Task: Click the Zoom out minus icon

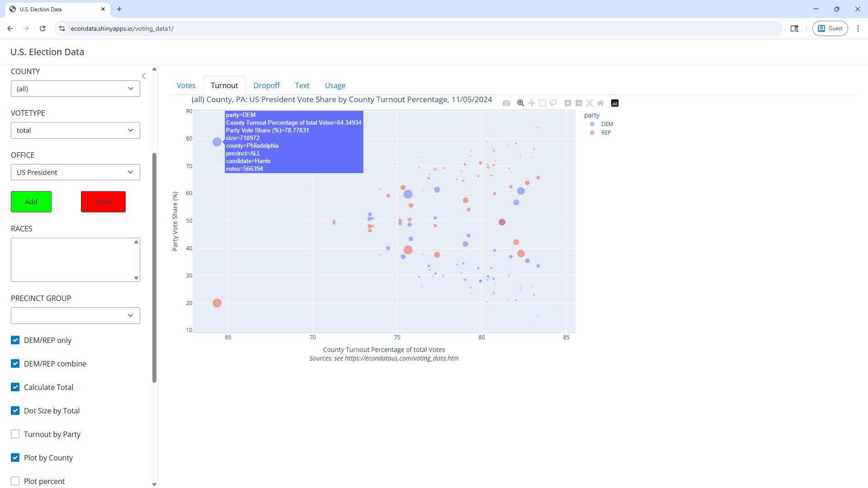Action: (579, 103)
